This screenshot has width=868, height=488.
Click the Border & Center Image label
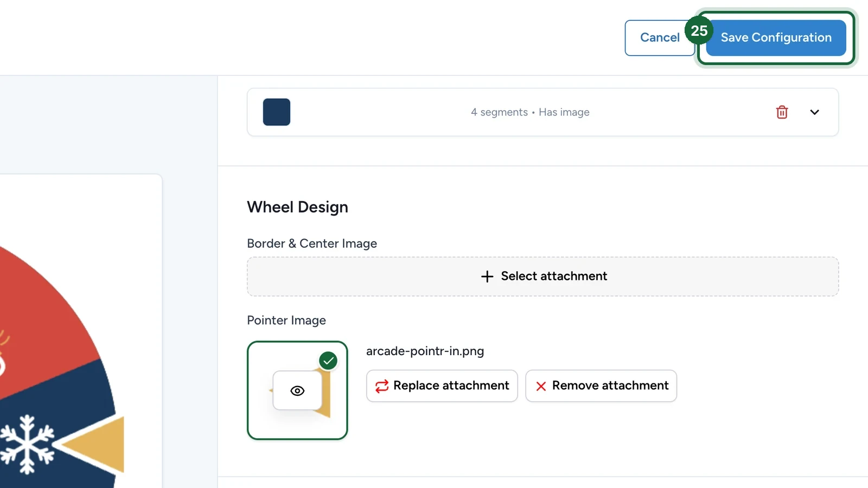click(x=312, y=243)
